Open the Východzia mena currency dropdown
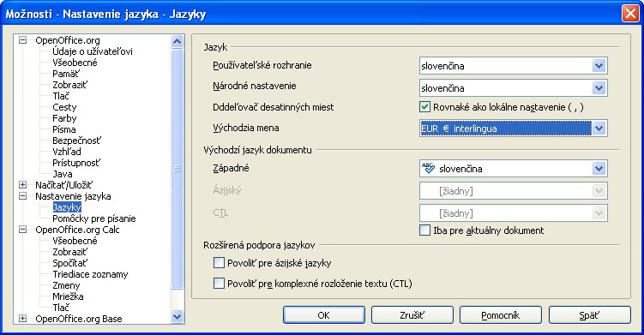Viewport: 644px width, 335px height. coord(599,129)
